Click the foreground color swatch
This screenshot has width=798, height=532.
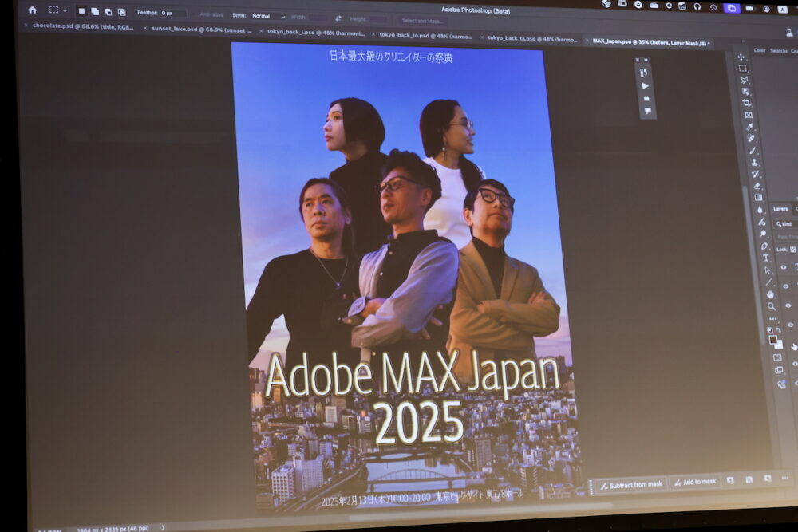click(772, 339)
